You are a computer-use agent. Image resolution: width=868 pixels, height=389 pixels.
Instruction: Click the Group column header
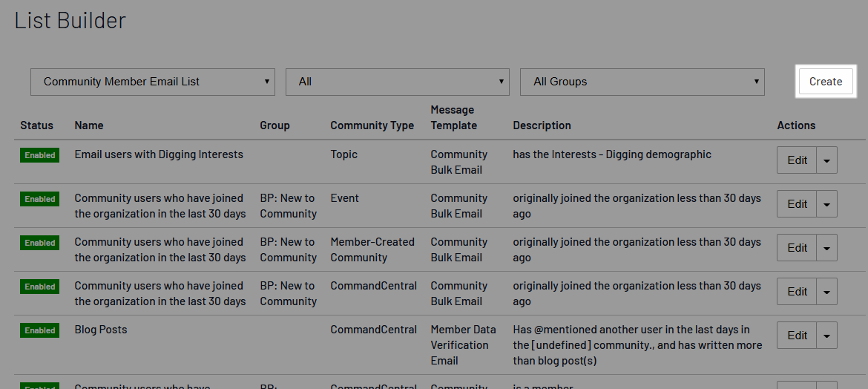[274, 125]
